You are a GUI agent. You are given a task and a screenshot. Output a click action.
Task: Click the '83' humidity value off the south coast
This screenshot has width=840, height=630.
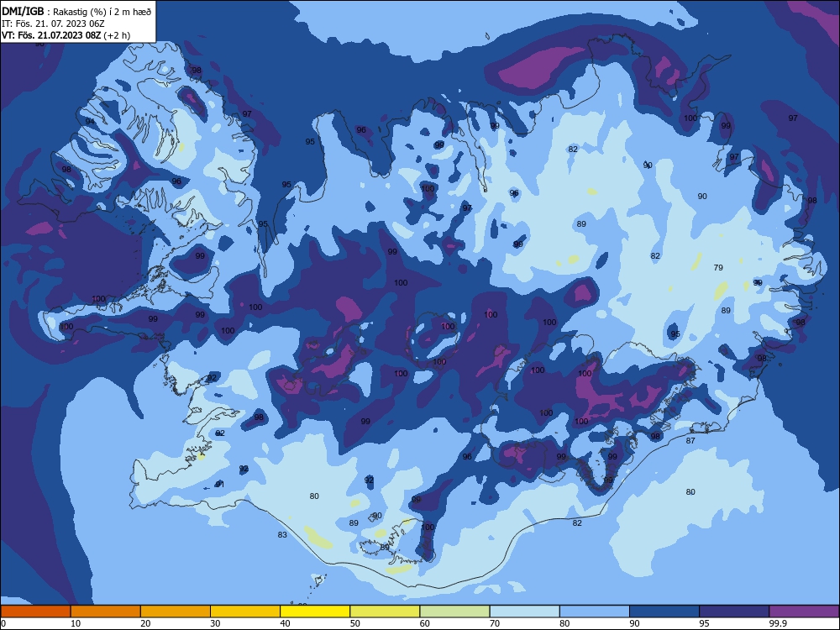282,534
